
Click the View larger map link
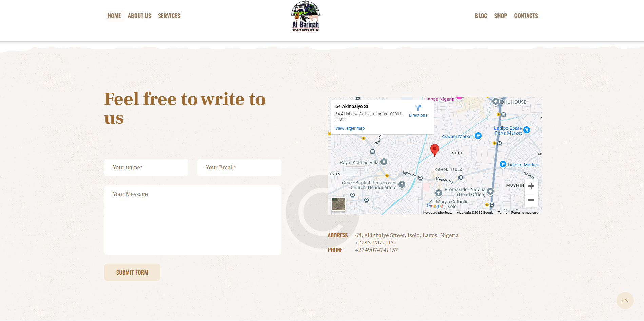[x=350, y=128]
